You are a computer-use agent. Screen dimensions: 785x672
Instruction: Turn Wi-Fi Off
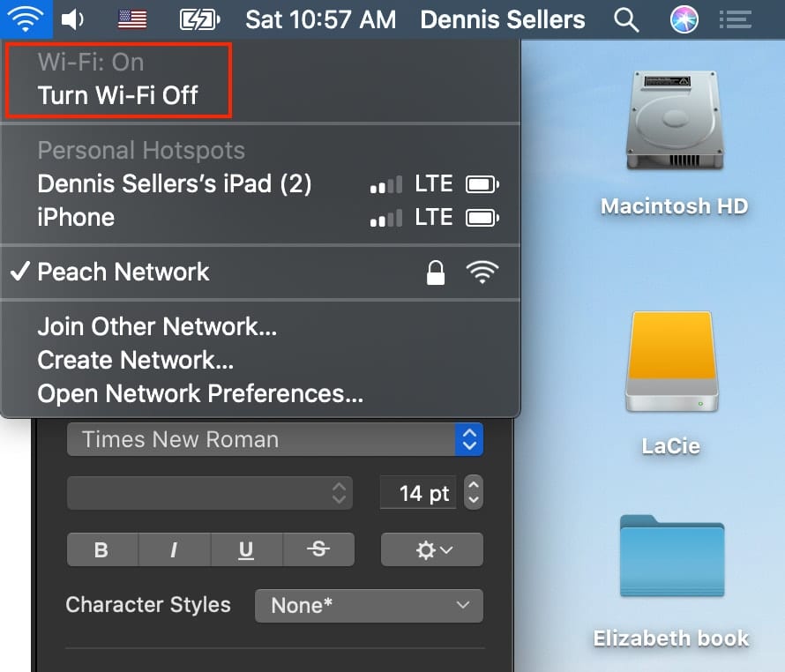(x=117, y=95)
